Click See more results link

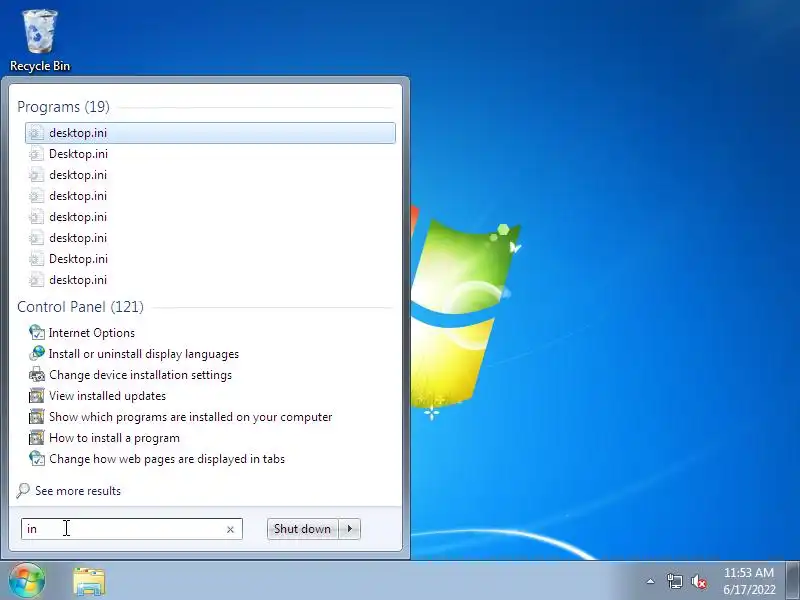click(69, 490)
